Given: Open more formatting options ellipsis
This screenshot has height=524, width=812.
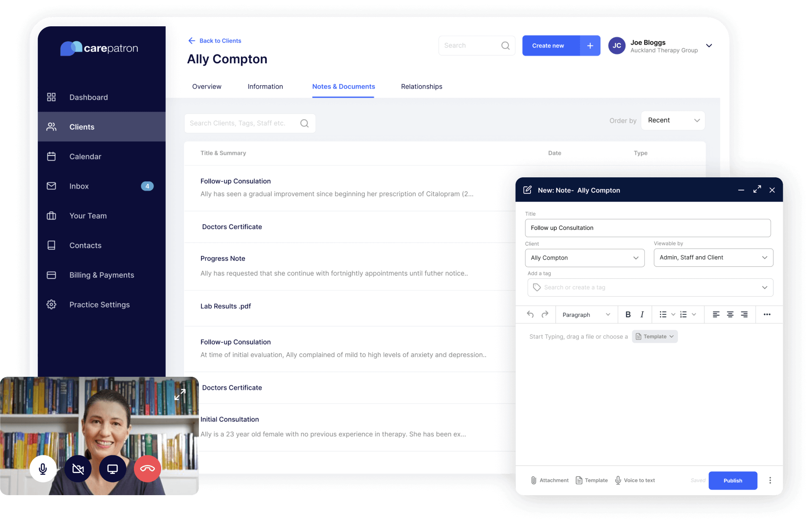Looking at the screenshot, I should click(x=767, y=314).
